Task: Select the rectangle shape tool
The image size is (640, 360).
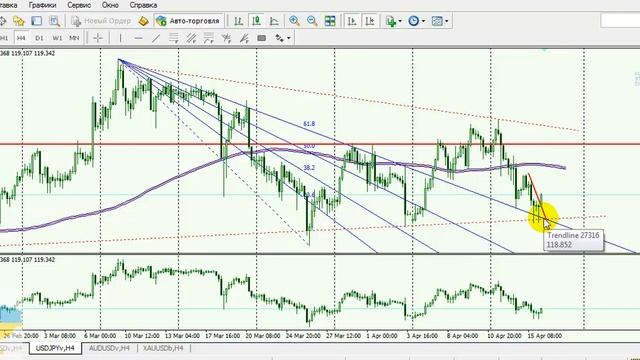Action: [x=262, y=38]
